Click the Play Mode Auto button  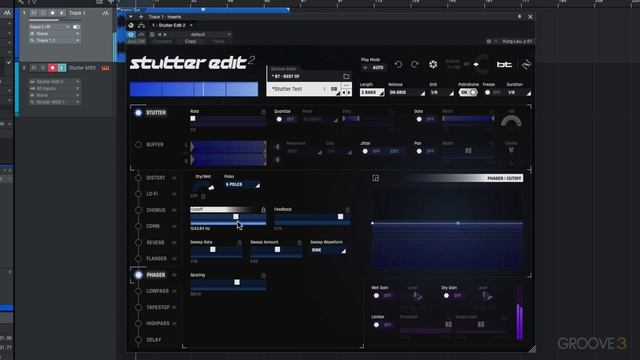(373, 67)
